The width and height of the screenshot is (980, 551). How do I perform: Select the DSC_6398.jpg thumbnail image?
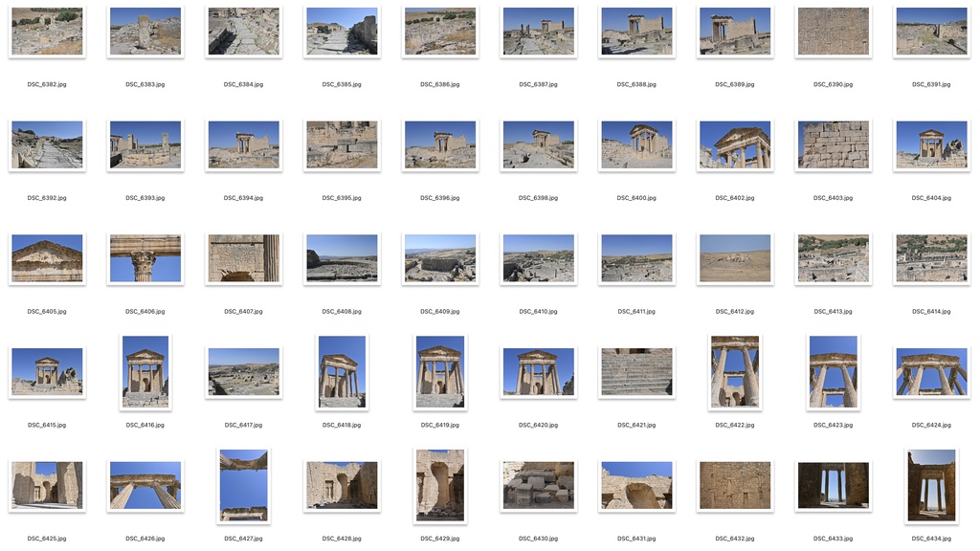[538, 145]
